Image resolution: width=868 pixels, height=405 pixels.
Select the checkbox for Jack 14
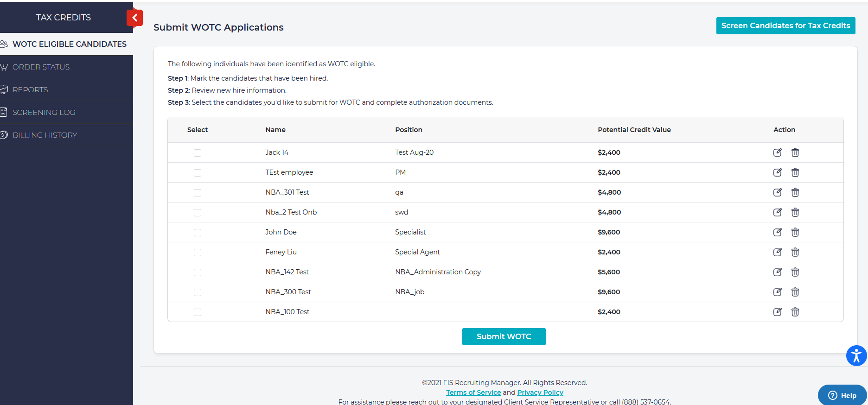198,153
